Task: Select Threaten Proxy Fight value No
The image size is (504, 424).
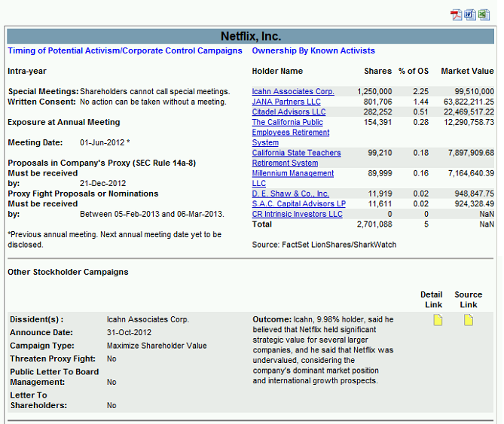Action: coord(111,358)
